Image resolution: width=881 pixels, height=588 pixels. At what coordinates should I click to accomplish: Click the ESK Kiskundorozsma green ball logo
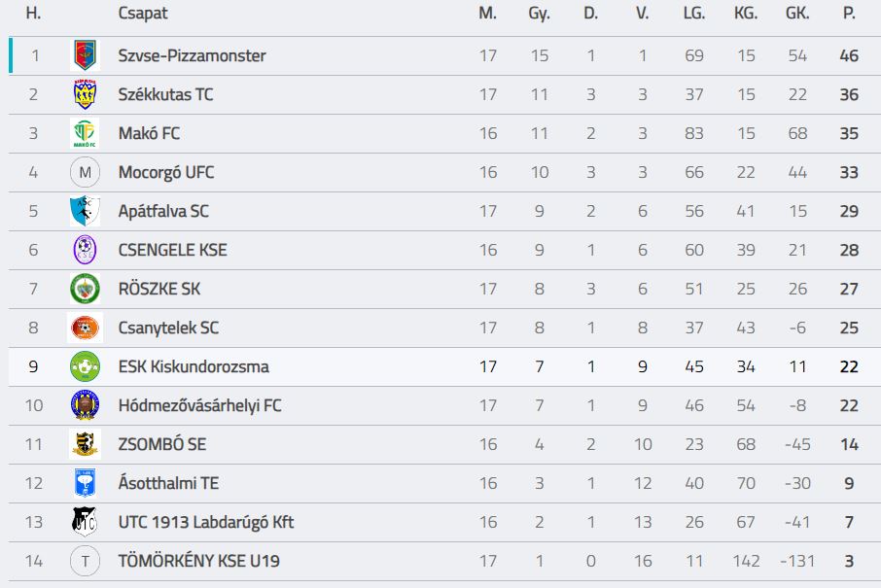(x=85, y=366)
